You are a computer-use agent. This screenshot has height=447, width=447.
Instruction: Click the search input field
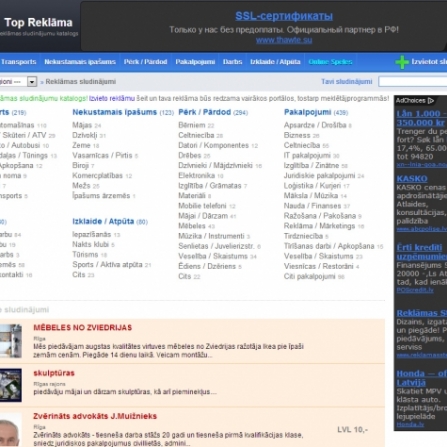click(x=413, y=82)
